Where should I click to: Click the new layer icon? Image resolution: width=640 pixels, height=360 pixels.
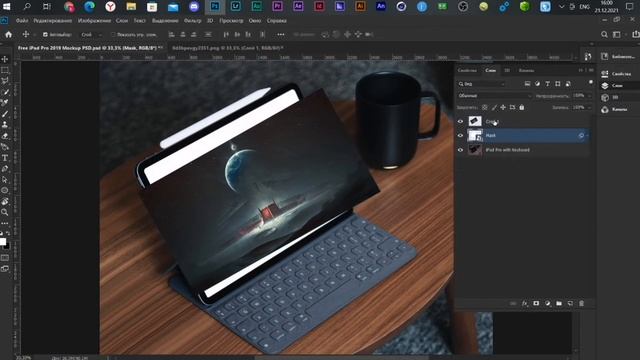coord(570,304)
